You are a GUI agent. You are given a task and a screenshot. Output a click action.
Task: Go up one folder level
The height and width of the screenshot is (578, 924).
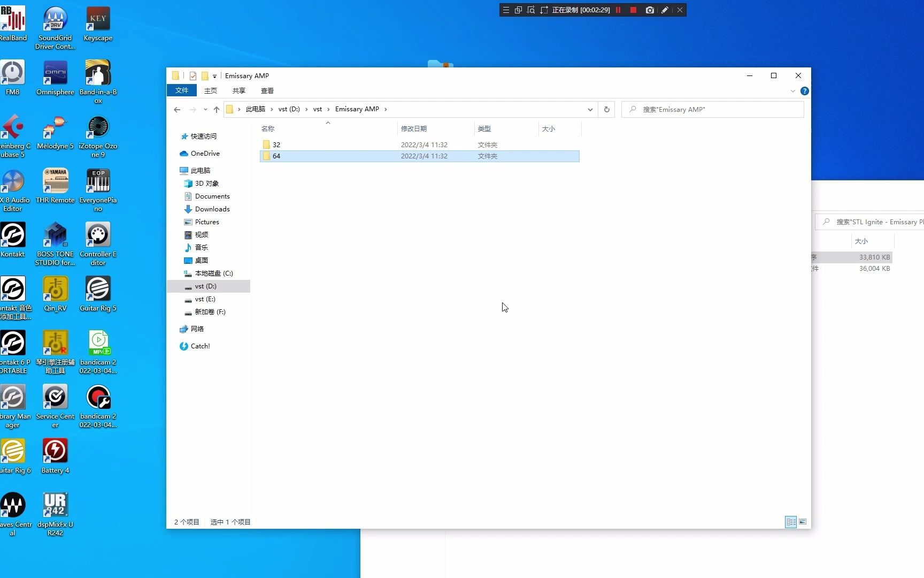(217, 110)
